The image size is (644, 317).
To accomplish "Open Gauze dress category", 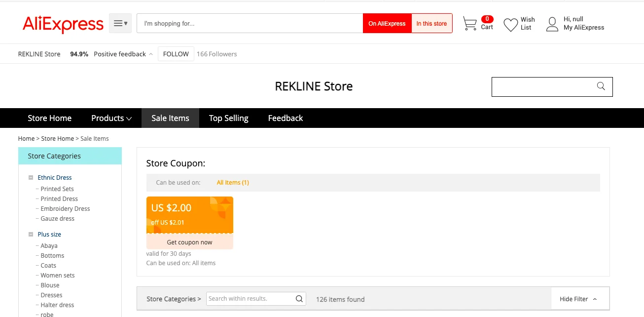I will (x=58, y=219).
